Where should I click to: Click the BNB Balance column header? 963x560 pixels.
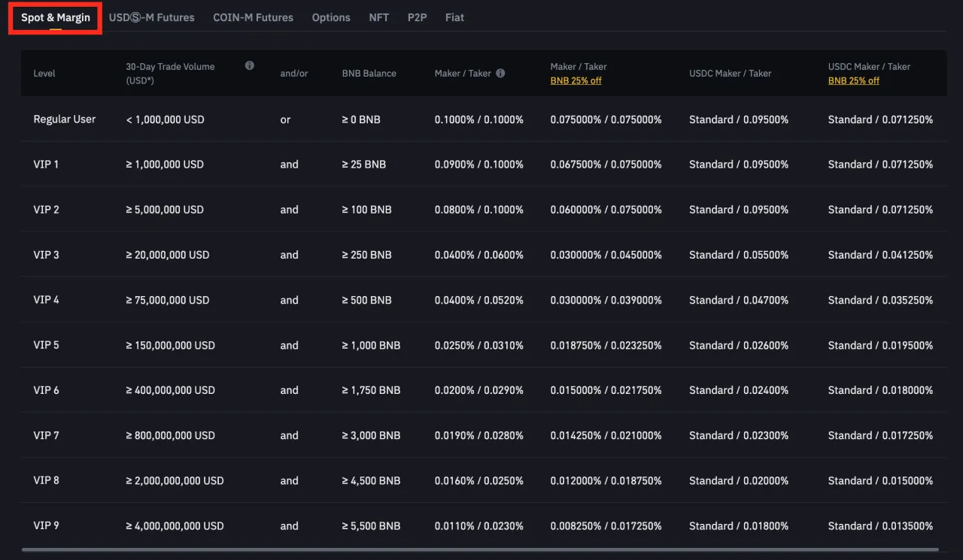click(369, 74)
